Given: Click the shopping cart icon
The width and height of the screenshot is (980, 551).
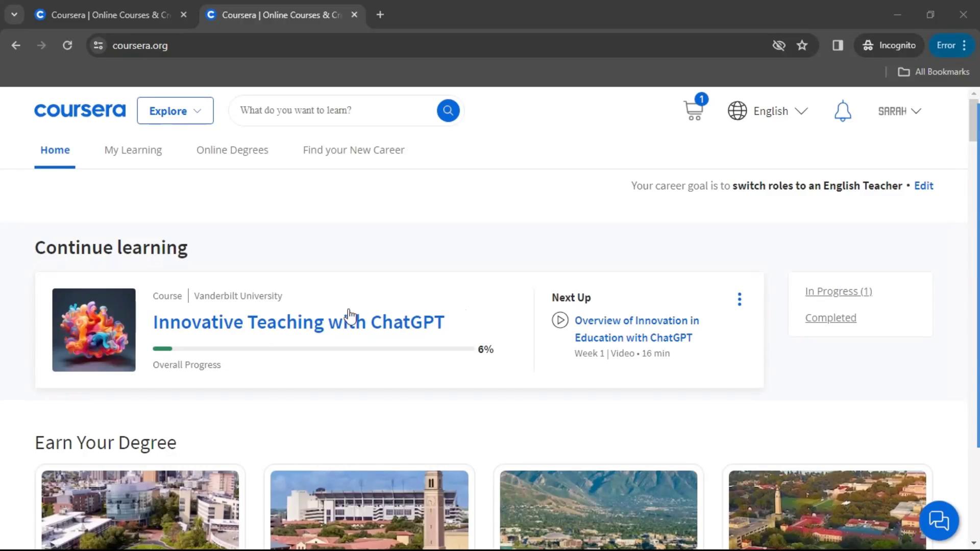Looking at the screenshot, I should pyautogui.click(x=694, y=110).
